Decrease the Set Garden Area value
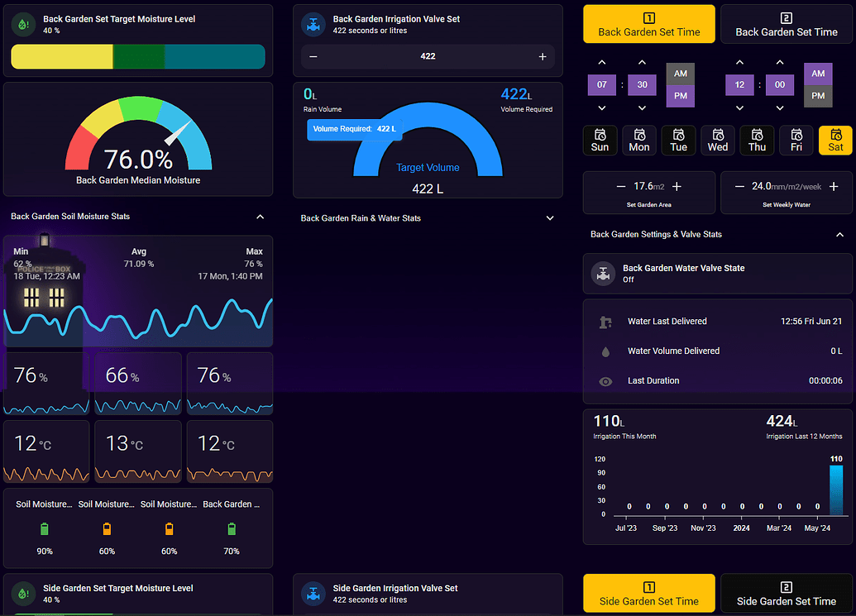The width and height of the screenshot is (856, 616). (621, 187)
